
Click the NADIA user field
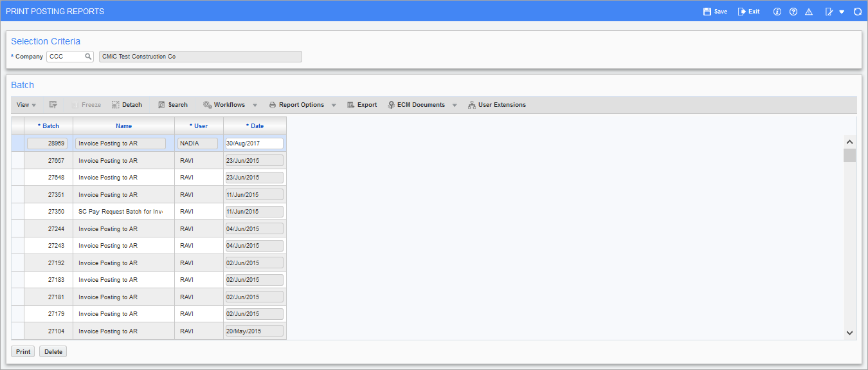[x=197, y=143]
